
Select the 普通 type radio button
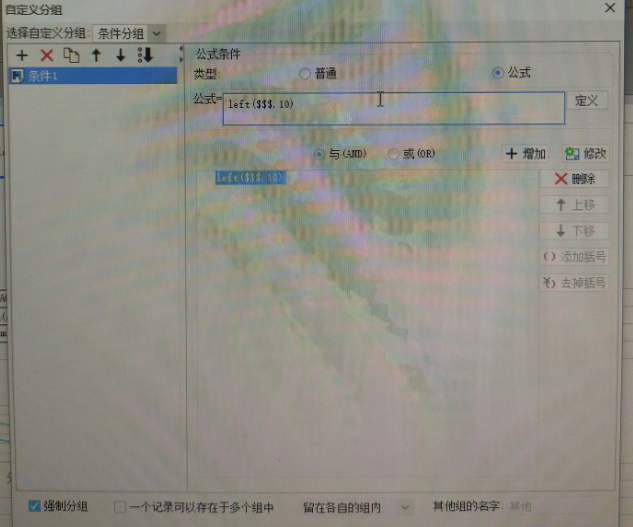pos(305,73)
